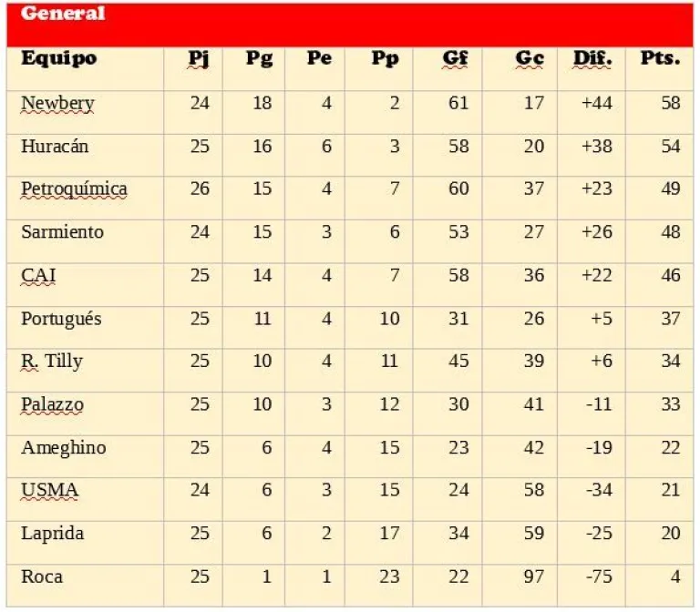Select the Pj column header

click(199, 59)
